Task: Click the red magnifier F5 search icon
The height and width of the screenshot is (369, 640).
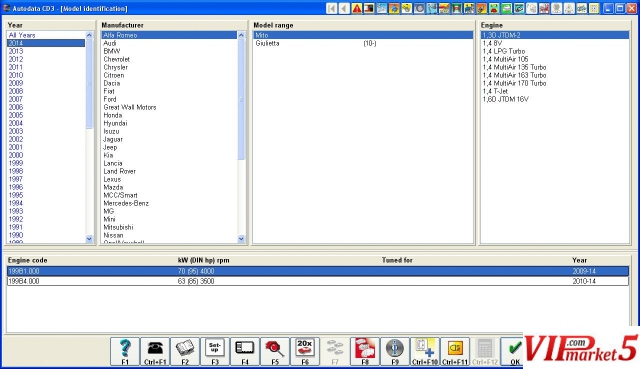Action: [x=275, y=351]
